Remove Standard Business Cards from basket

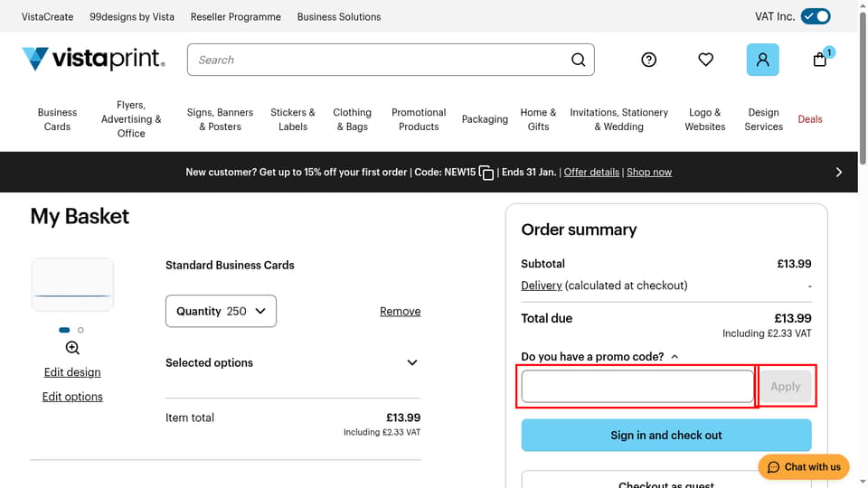point(401,312)
